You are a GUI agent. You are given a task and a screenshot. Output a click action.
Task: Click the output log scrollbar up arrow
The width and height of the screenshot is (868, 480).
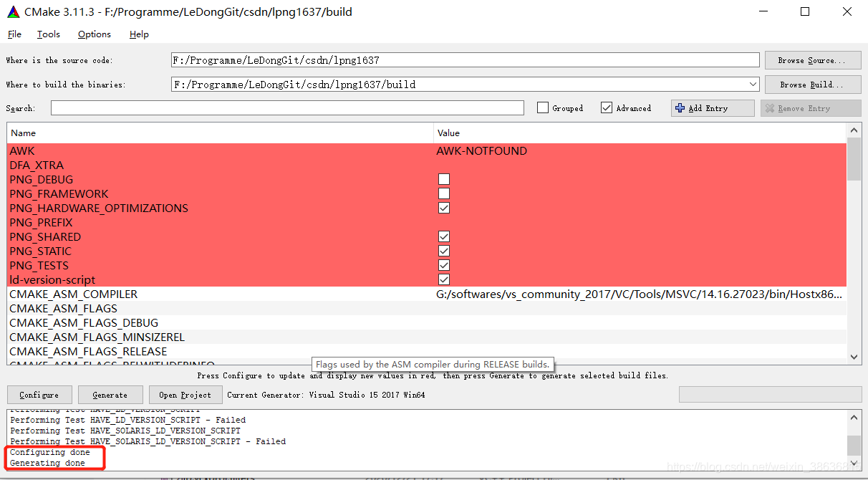(854, 417)
